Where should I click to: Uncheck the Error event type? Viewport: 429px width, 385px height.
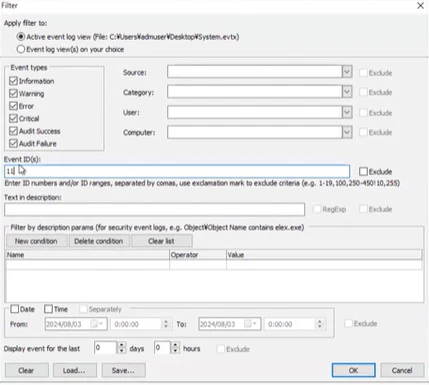tap(13, 106)
